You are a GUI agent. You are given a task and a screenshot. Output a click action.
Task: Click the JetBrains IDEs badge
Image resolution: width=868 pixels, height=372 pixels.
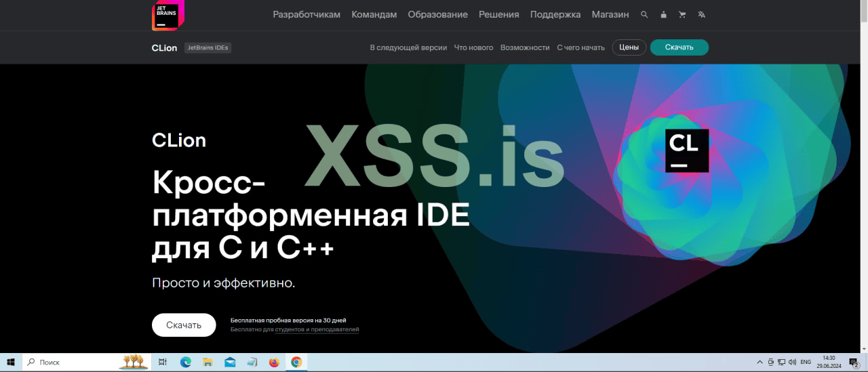(208, 47)
